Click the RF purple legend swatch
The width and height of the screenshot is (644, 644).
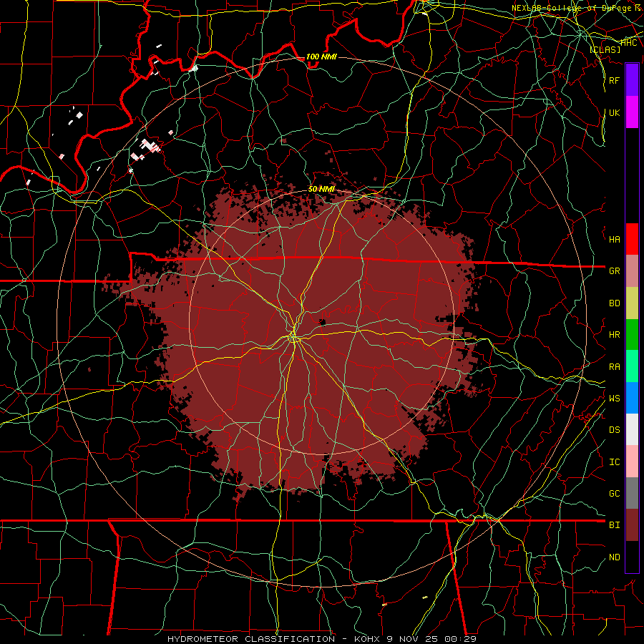[x=632, y=80]
